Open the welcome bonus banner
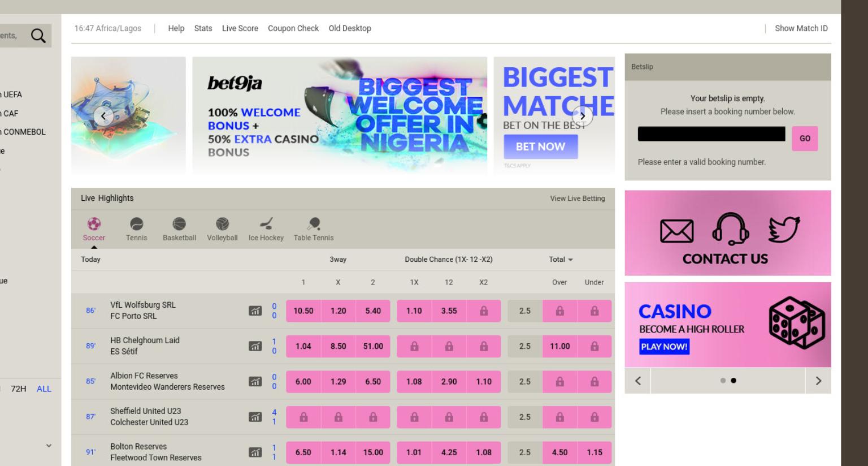Viewport: 868px width, 466px height. point(340,115)
